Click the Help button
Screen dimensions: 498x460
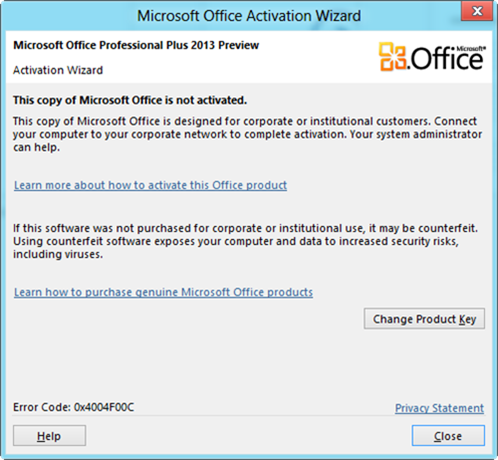coord(49,436)
